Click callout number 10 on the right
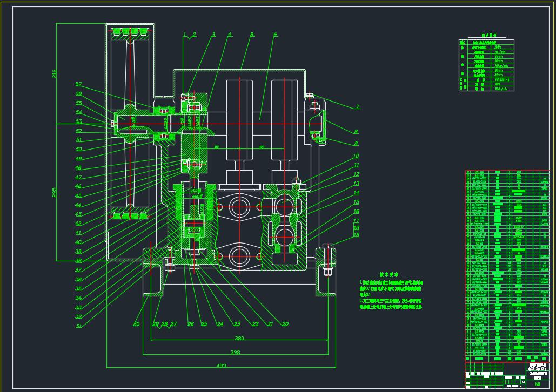This screenshot has height=392, width=556. point(356,157)
